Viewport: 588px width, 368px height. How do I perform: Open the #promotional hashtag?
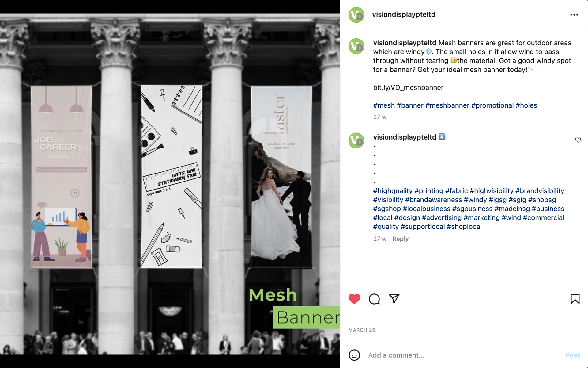tap(492, 105)
